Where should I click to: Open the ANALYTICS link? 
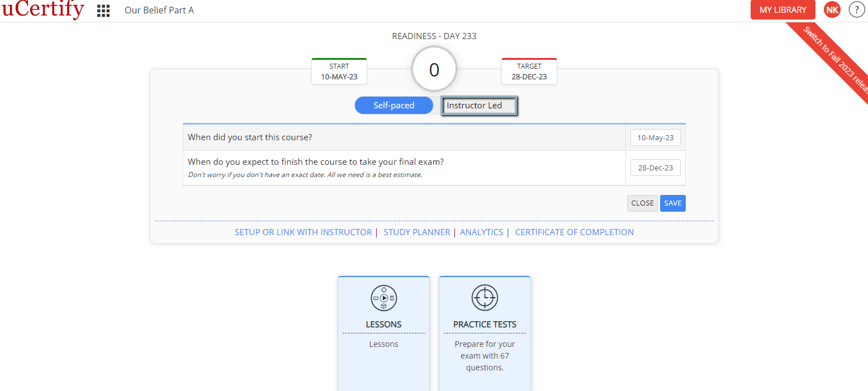(481, 232)
